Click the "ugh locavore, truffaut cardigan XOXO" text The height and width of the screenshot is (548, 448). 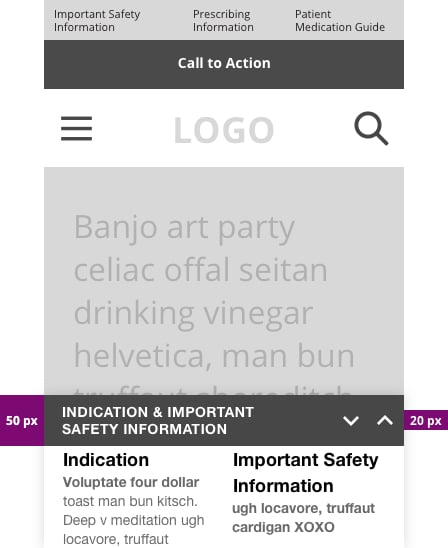pos(303,518)
